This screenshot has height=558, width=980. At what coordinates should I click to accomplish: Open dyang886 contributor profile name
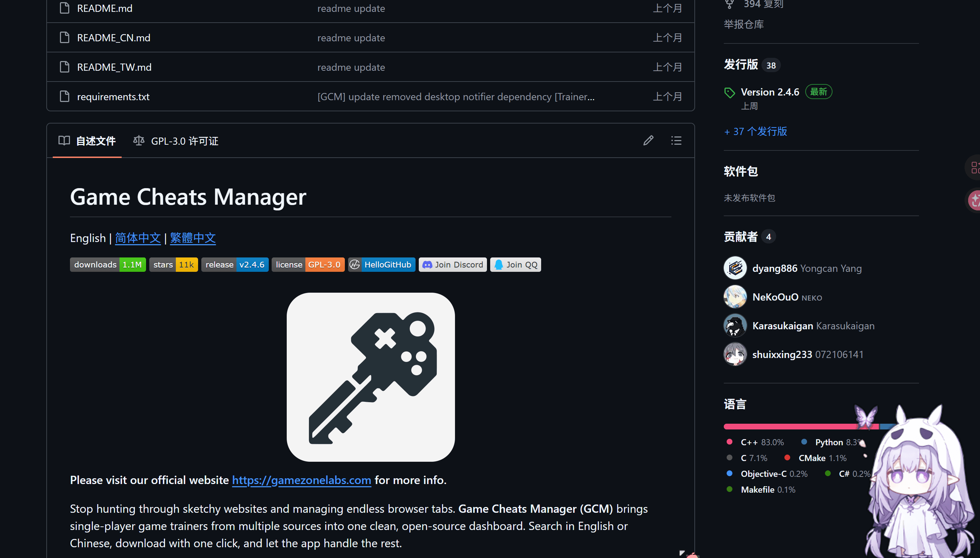[x=775, y=268]
